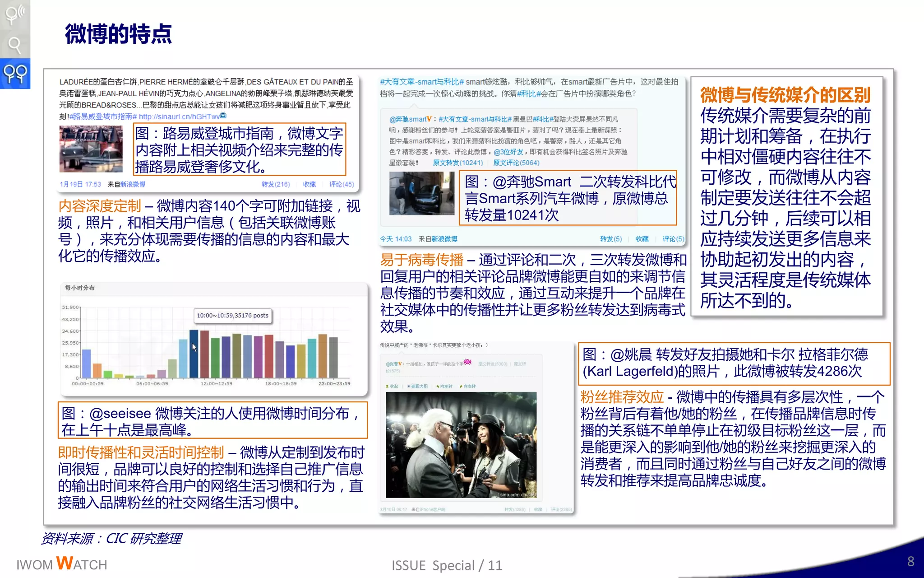
Task: Click 收起 to collapse the photo
Action: (392, 386)
